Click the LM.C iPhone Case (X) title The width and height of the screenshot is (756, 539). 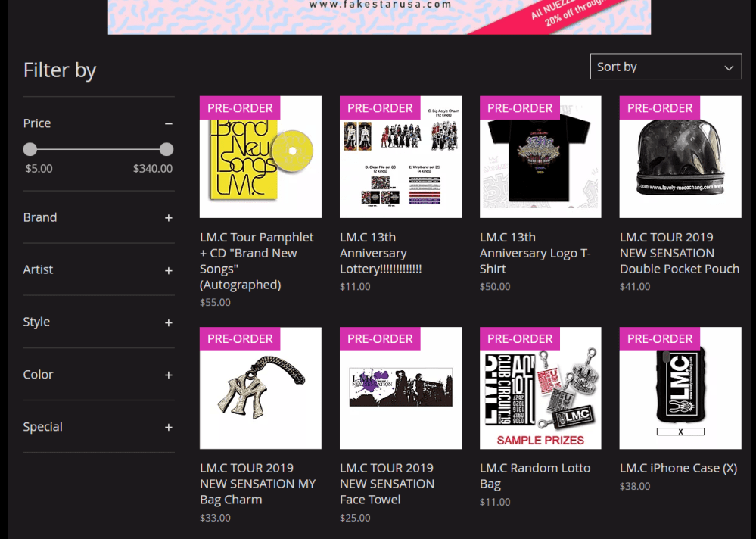pos(677,468)
